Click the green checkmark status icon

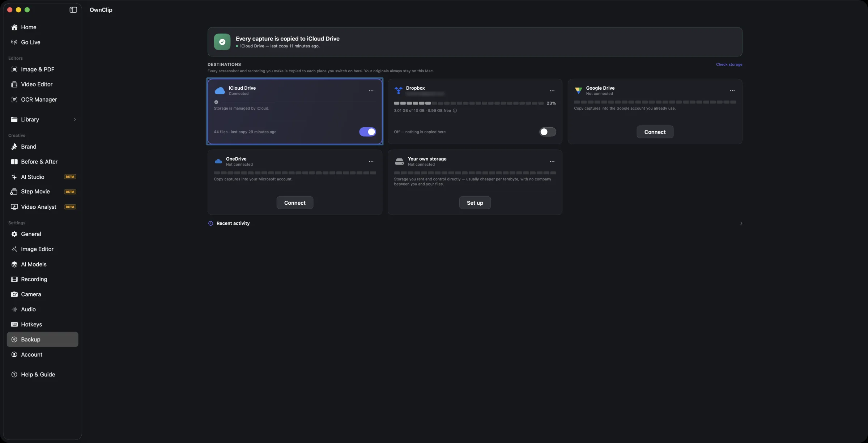pyautogui.click(x=222, y=42)
